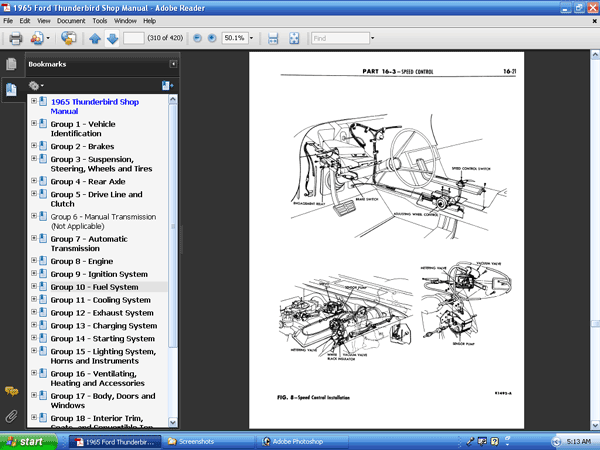
Task: Close the document with menu-bar X
Action: click(x=595, y=21)
